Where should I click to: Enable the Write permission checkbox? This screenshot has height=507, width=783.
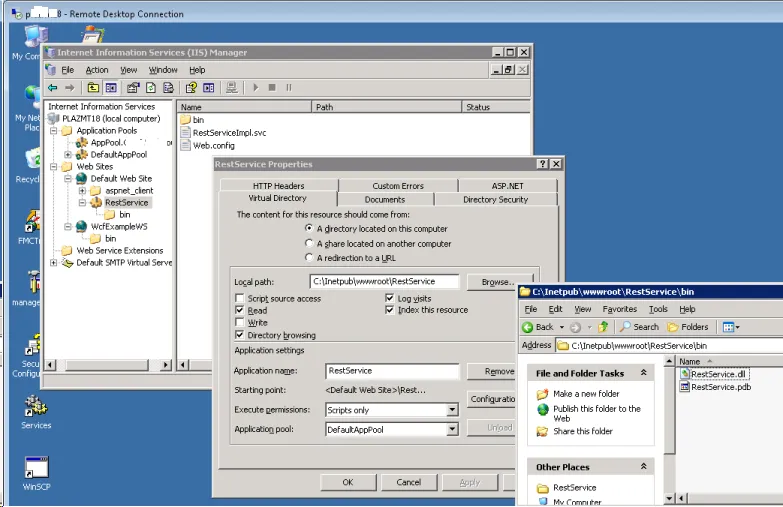(240, 322)
